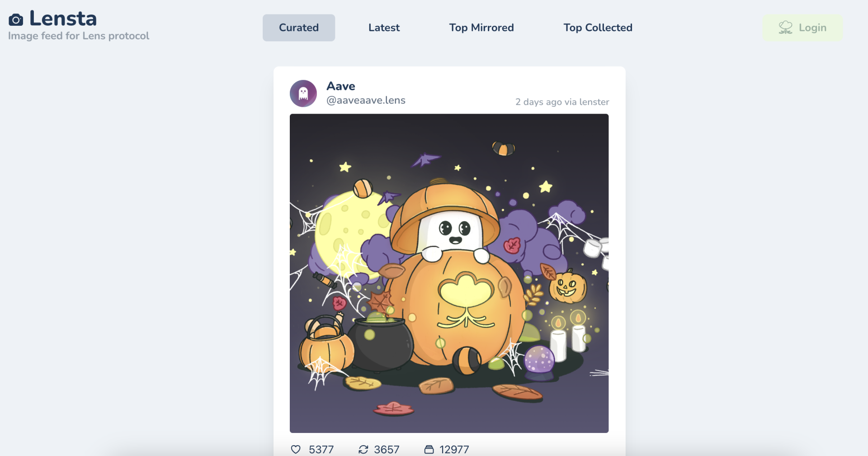Screen dimensions: 868x456
Task: Click the 3657 mirrors count
Action: click(387, 449)
